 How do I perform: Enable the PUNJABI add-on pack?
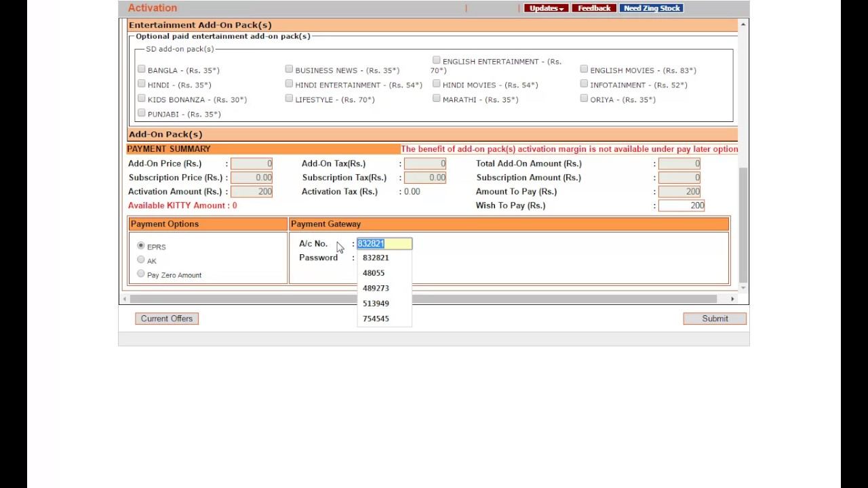coord(141,113)
